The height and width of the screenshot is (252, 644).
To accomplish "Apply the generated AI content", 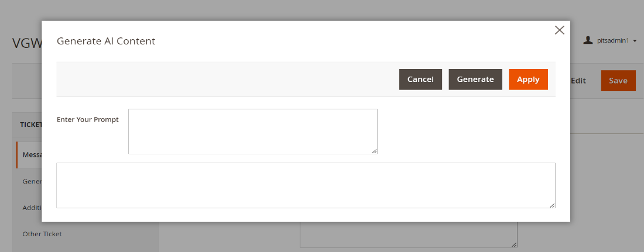I will 528,80.
